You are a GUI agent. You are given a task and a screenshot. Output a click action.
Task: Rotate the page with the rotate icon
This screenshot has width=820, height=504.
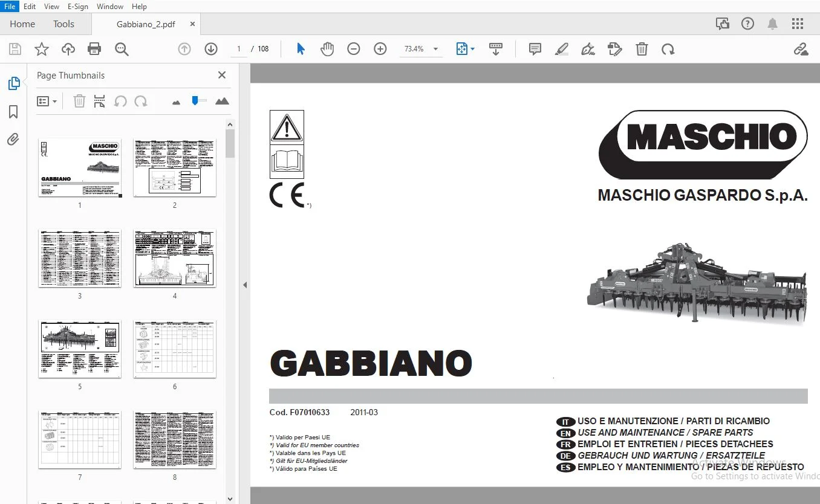(668, 49)
